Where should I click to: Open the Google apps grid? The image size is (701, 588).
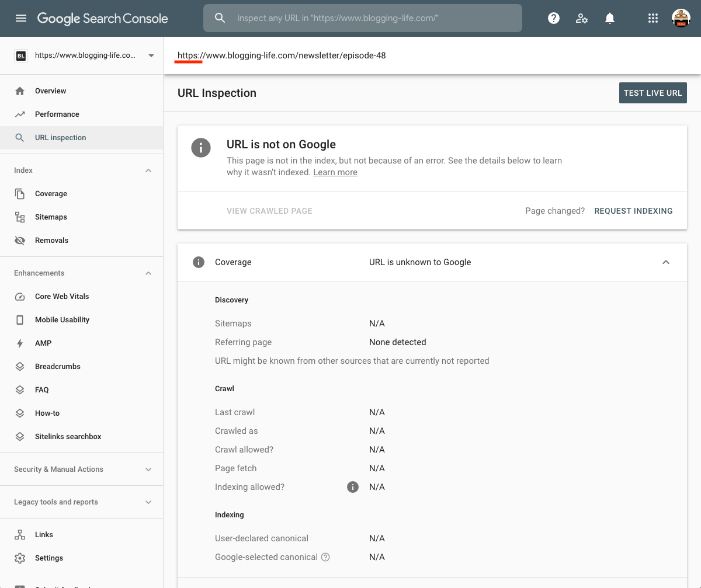pos(653,18)
